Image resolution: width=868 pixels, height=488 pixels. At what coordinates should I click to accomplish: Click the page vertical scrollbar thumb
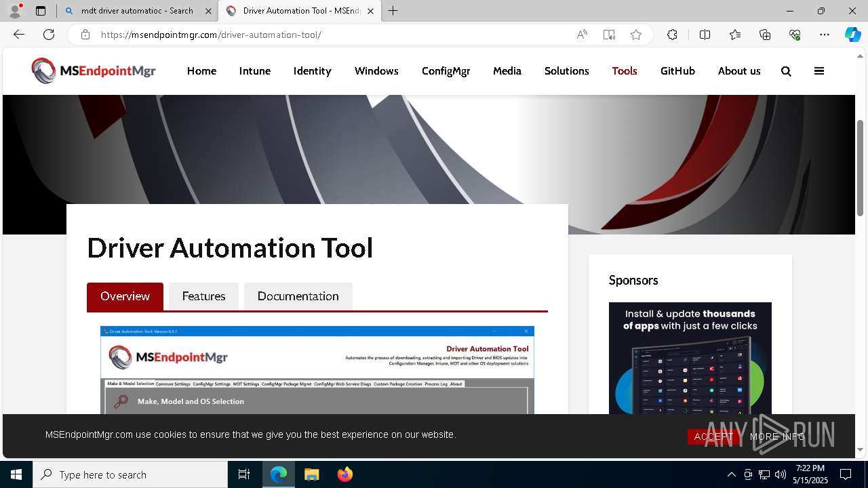(x=861, y=167)
